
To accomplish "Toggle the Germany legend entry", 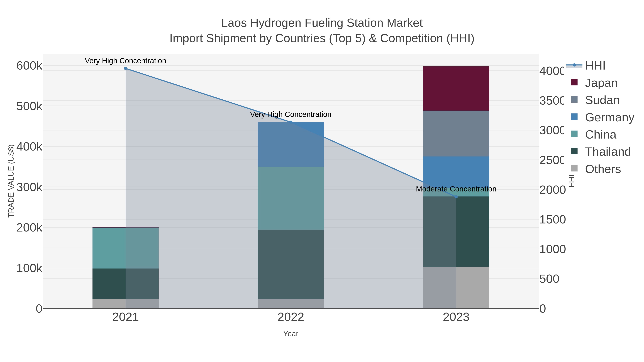I will (602, 117).
